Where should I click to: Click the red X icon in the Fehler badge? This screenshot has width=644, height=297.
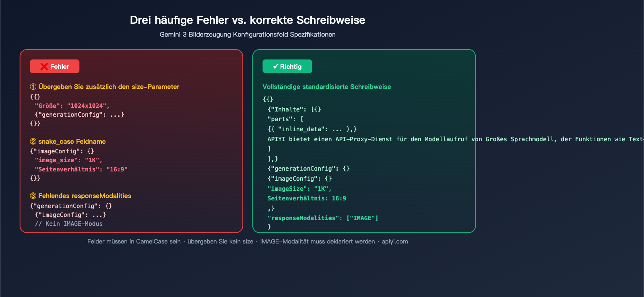click(x=44, y=67)
